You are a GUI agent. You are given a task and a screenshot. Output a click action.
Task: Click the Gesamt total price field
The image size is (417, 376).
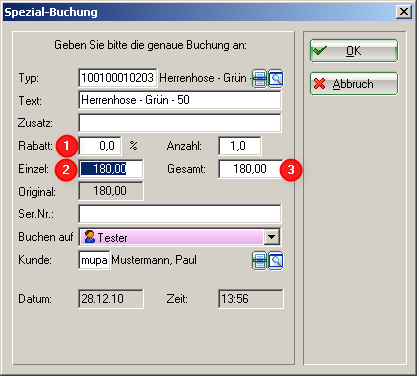pos(251,169)
